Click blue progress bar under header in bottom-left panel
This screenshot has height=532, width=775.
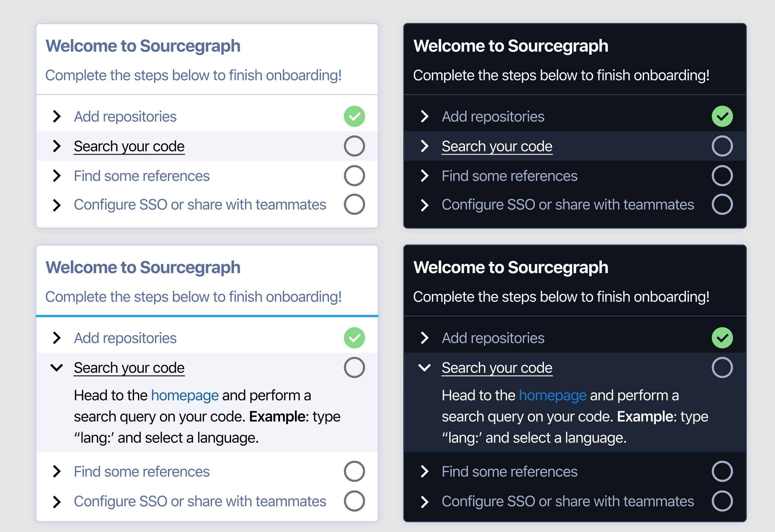(x=207, y=316)
